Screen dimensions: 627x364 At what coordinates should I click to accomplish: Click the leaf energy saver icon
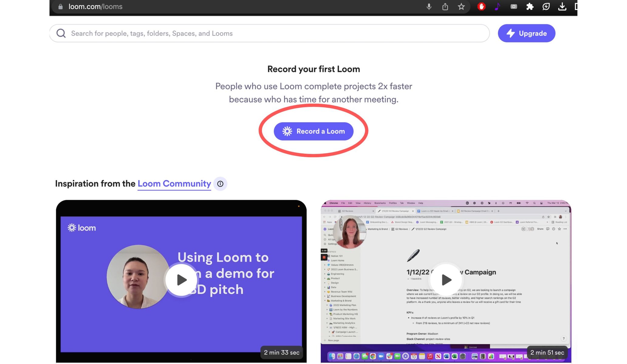coord(546,6)
